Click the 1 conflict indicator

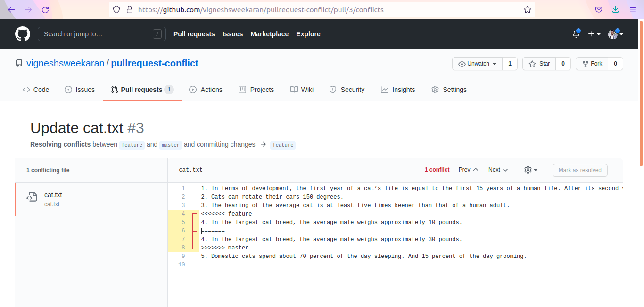[437, 170]
